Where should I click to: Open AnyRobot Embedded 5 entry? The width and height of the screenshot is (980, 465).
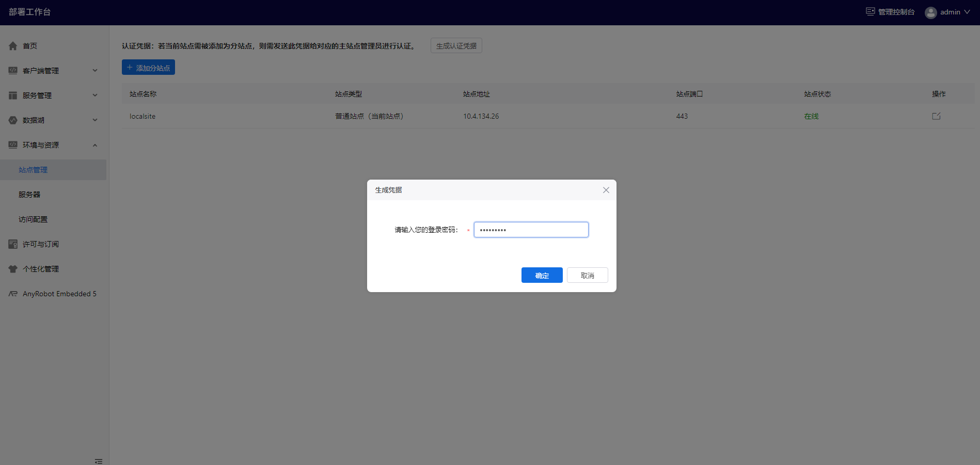coord(59,294)
